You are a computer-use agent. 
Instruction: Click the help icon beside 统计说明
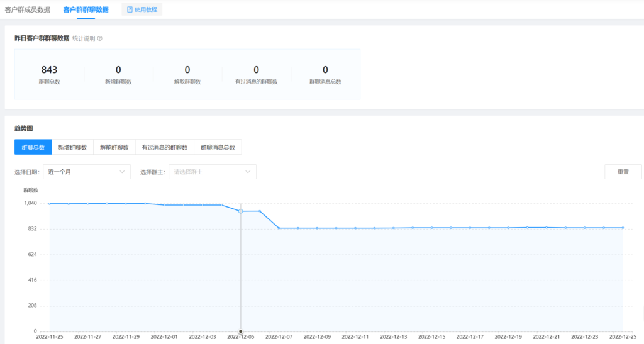coord(100,38)
